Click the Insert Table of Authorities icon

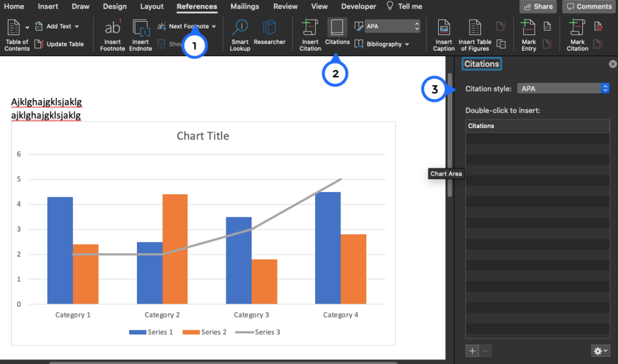click(598, 27)
